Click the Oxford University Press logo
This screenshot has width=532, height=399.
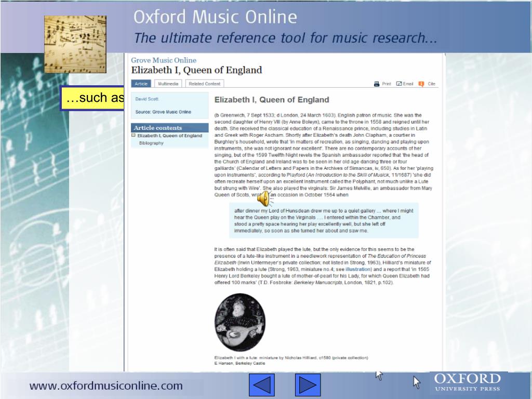tap(468, 382)
